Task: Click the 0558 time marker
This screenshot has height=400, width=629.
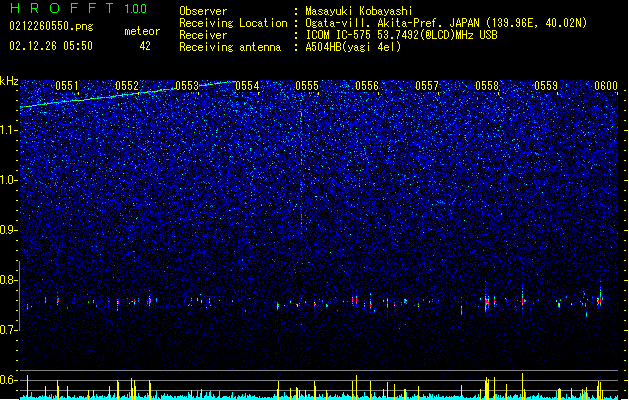Action: 487,85
